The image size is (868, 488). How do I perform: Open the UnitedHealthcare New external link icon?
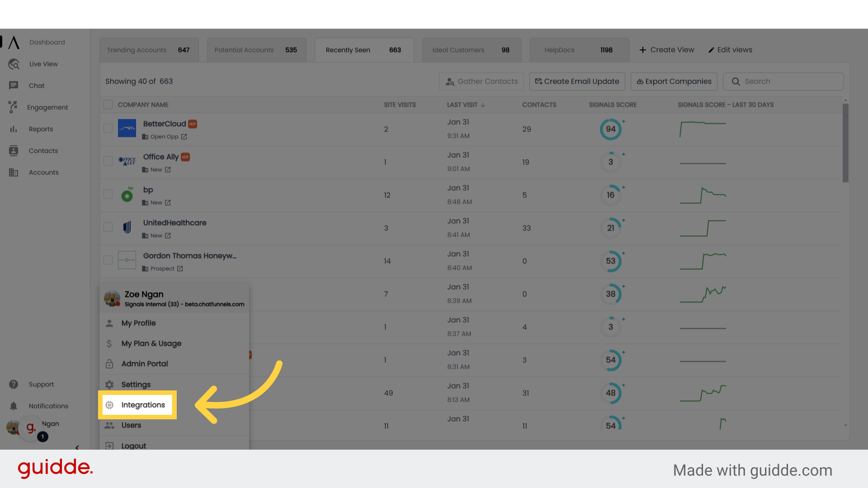point(168,235)
